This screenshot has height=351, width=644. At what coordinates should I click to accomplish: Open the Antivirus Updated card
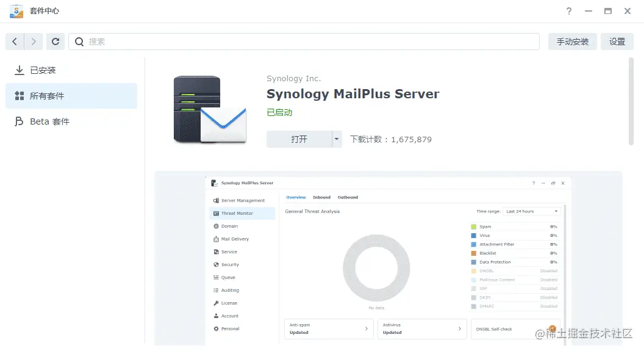click(422, 329)
